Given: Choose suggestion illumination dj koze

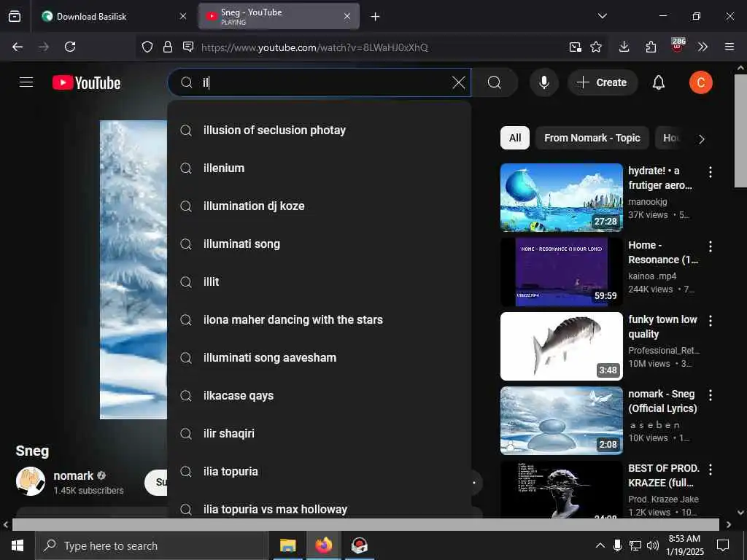Looking at the screenshot, I should point(320,206).
